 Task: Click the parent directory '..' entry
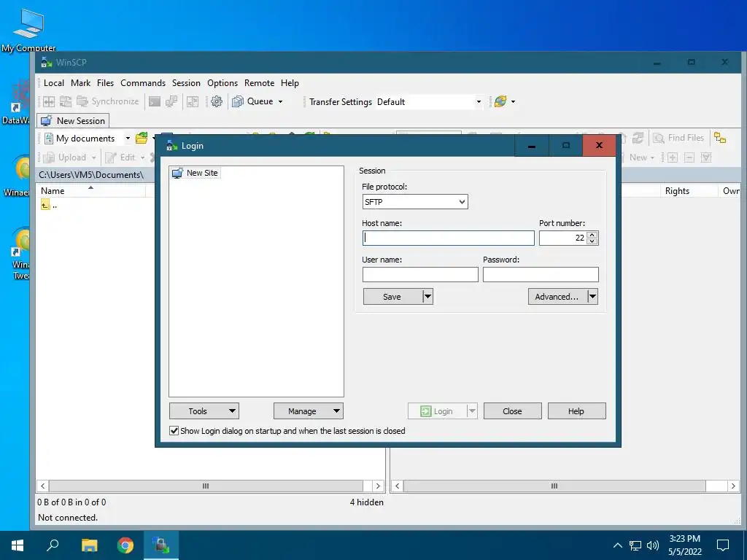[x=50, y=205]
